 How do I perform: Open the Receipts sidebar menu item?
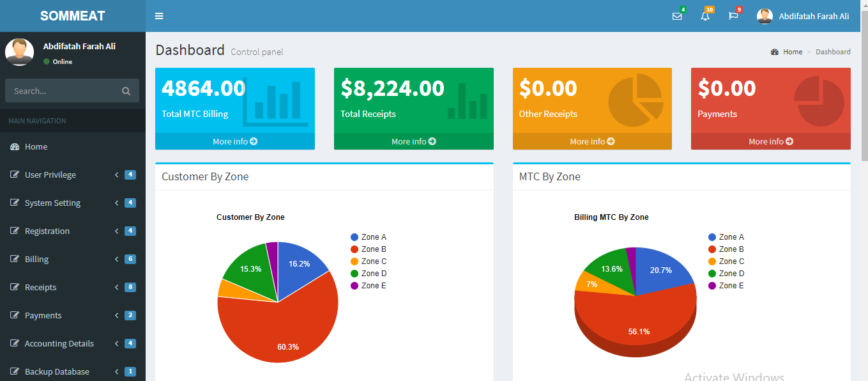tap(40, 288)
